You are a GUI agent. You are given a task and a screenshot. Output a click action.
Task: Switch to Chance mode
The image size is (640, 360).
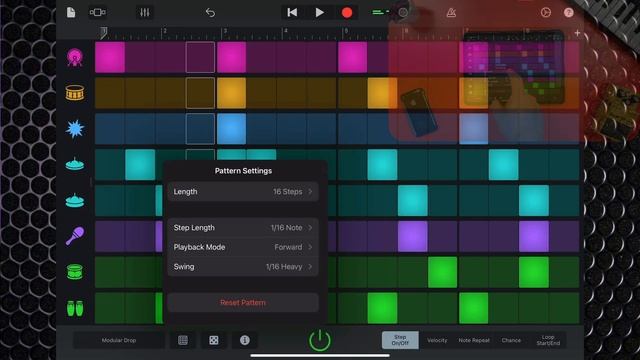coord(511,340)
